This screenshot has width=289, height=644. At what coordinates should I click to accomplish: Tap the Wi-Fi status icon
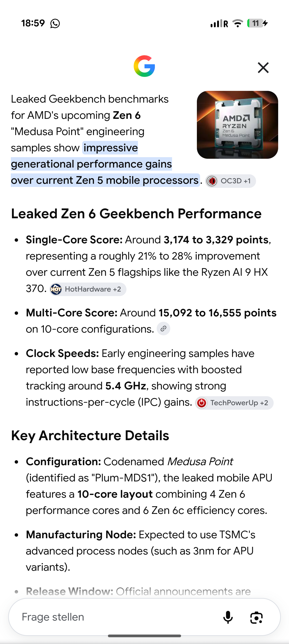238,23
